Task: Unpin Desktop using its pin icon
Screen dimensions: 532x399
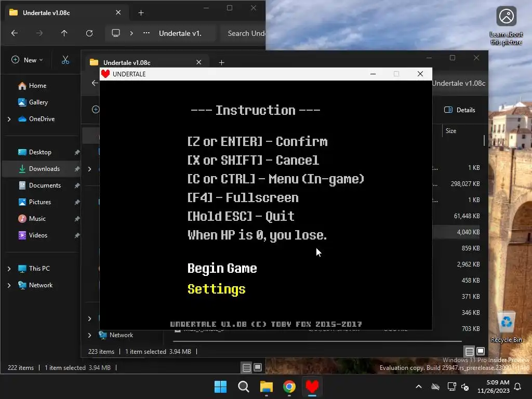Action: tap(77, 152)
